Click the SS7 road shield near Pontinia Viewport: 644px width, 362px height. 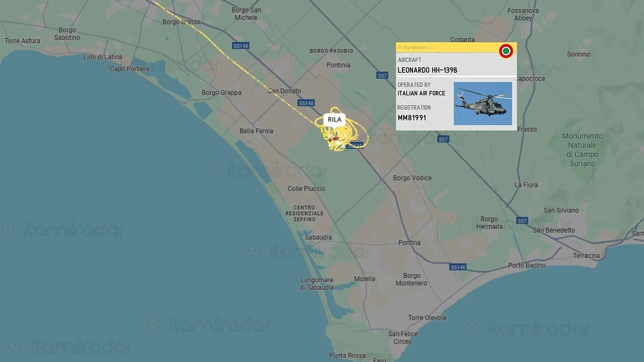pos(382,76)
